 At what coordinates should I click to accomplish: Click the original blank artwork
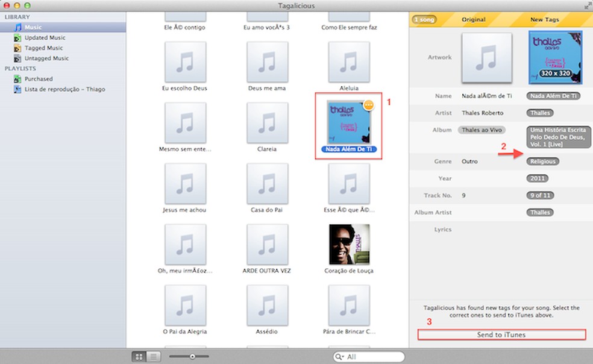pos(487,57)
